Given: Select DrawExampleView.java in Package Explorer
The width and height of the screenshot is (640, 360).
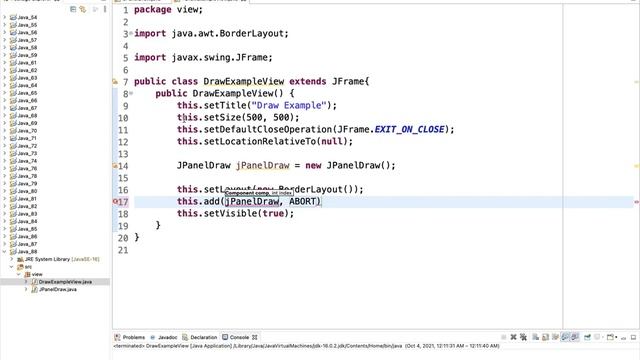Looking at the screenshot, I should (65, 282).
